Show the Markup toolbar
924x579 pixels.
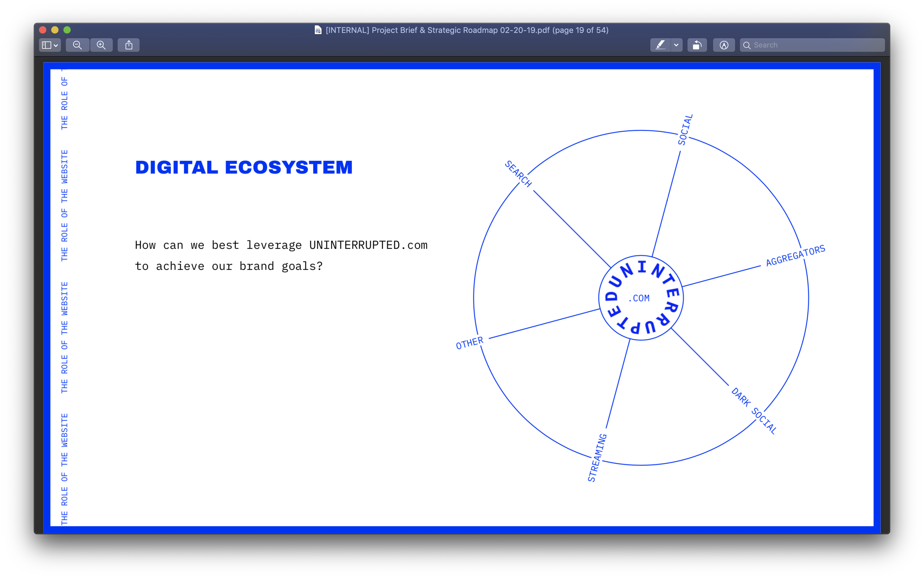click(724, 45)
